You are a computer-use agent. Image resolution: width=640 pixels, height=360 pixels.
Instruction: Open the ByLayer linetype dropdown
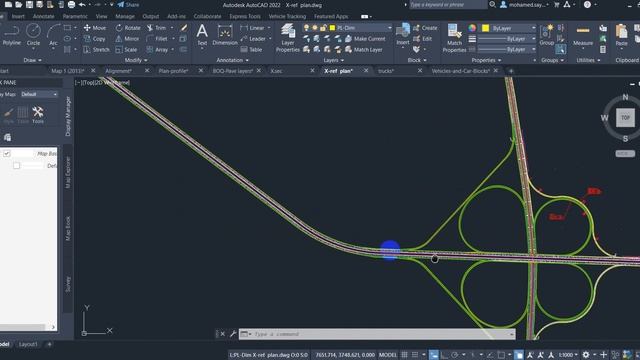[x=507, y=49]
